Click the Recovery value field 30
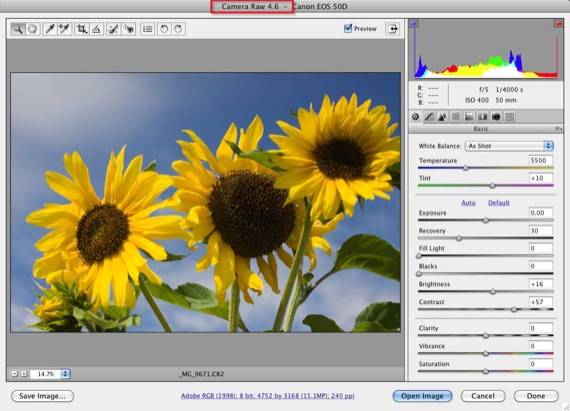570x411 pixels. pyautogui.click(x=541, y=230)
